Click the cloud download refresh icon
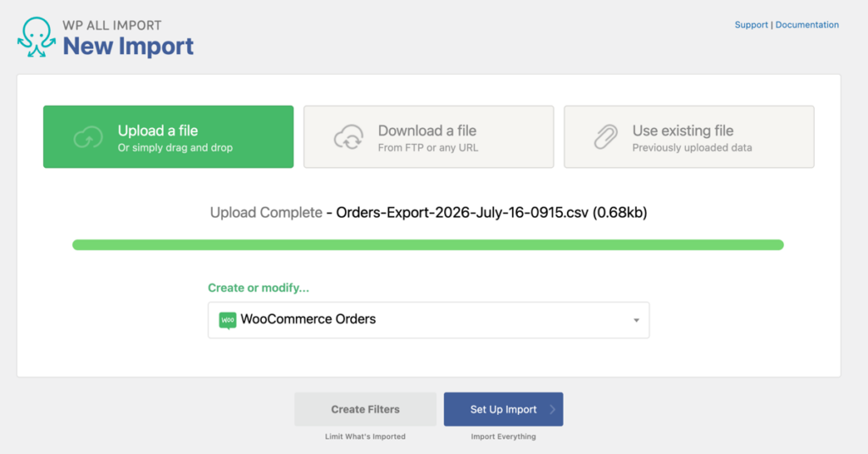The image size is (868, 454). pyautogui.click(x=348, y=137)
